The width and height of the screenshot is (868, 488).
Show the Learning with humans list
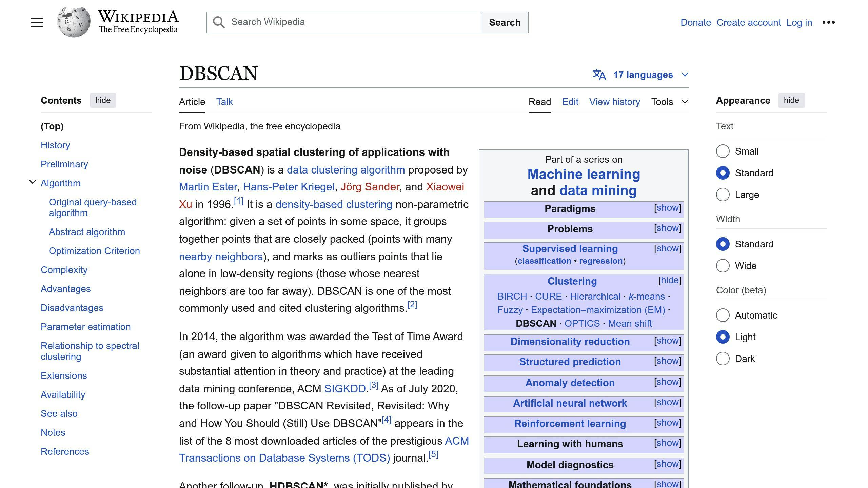[667, 443]
